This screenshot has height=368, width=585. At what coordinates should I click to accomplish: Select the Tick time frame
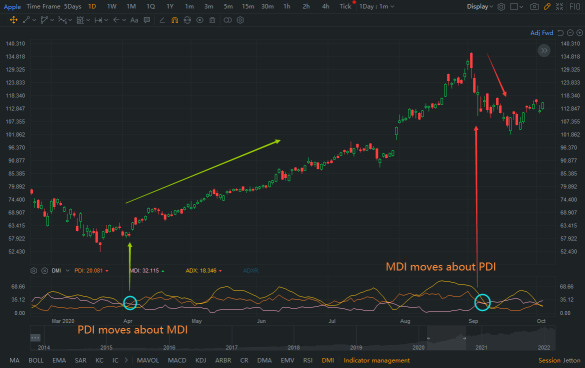point(345,6)
